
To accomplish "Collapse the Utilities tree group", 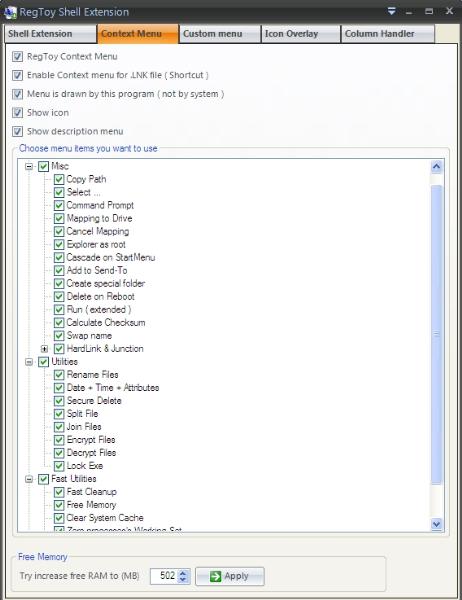I will click(x=29, y=362).
